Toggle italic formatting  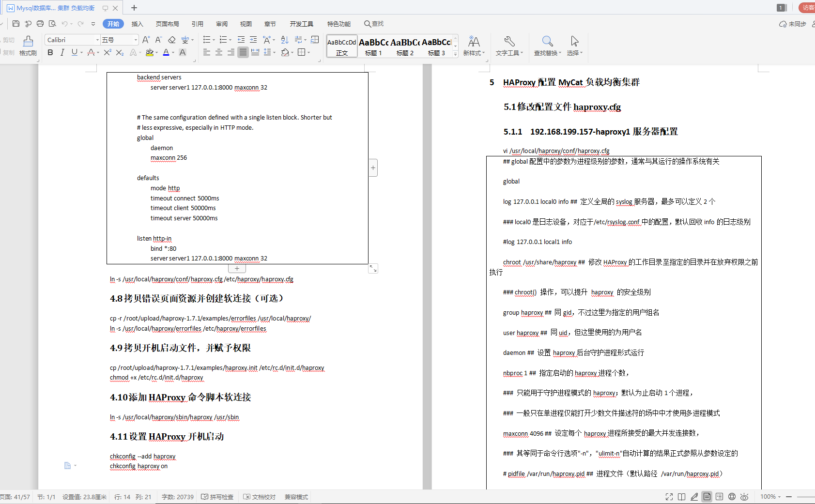coord(62,52)
